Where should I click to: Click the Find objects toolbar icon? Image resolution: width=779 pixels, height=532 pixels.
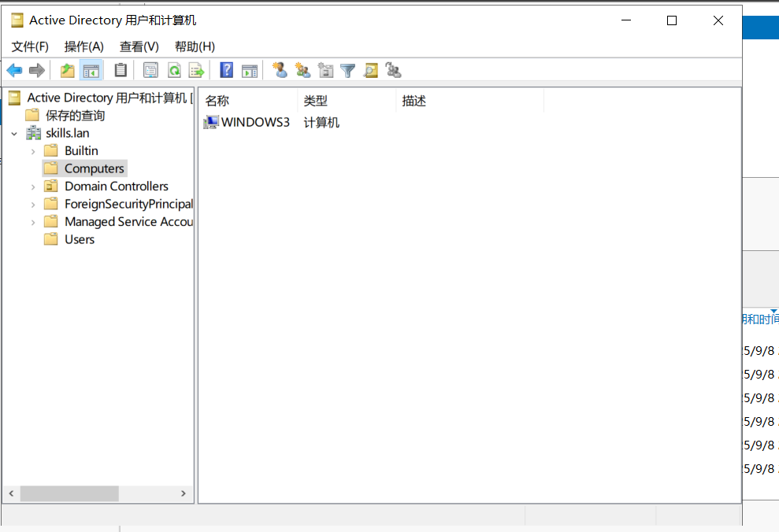[x=370, y=71]
